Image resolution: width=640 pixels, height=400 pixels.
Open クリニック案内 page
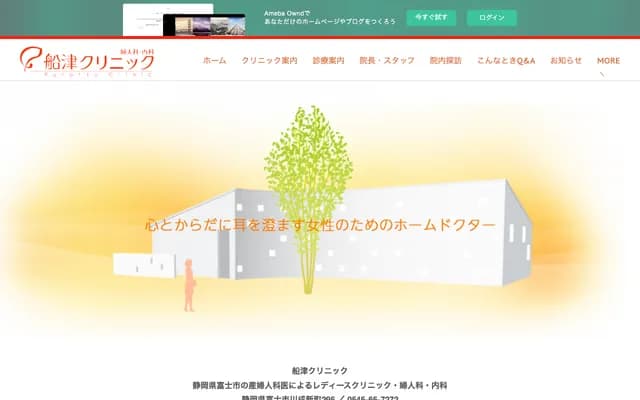(269, 61)
